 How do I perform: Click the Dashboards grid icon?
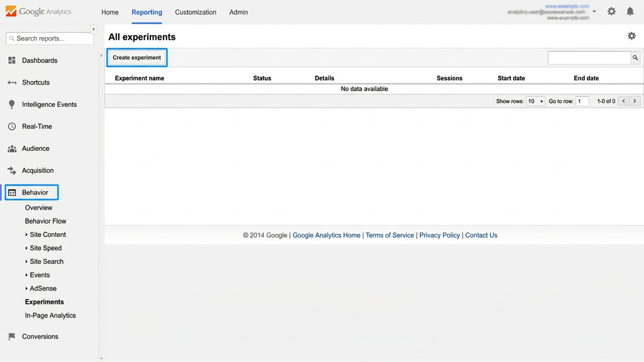point(12,60)
